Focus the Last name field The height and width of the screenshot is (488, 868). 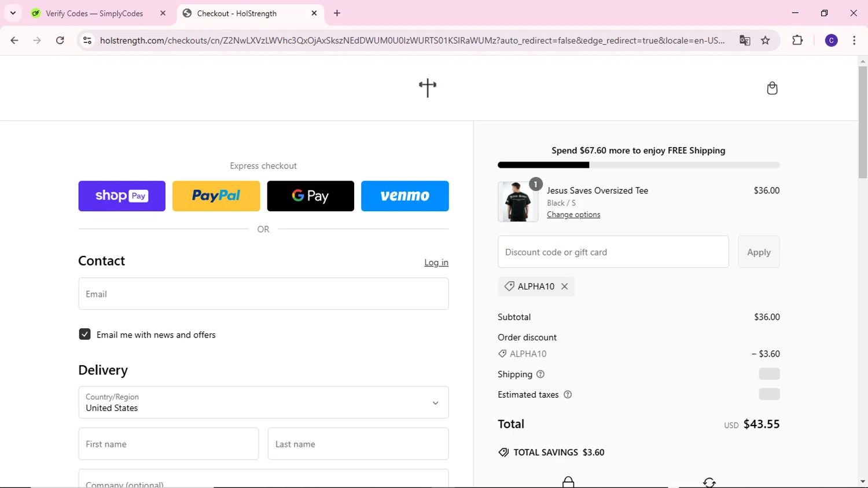click(x=358, y=444)
